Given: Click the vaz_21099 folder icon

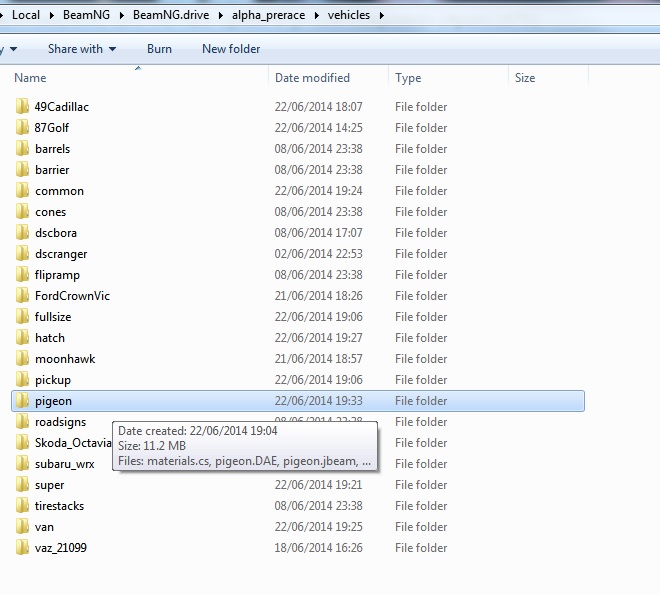Looking at the screenshot, I should (x=22, y=548).
